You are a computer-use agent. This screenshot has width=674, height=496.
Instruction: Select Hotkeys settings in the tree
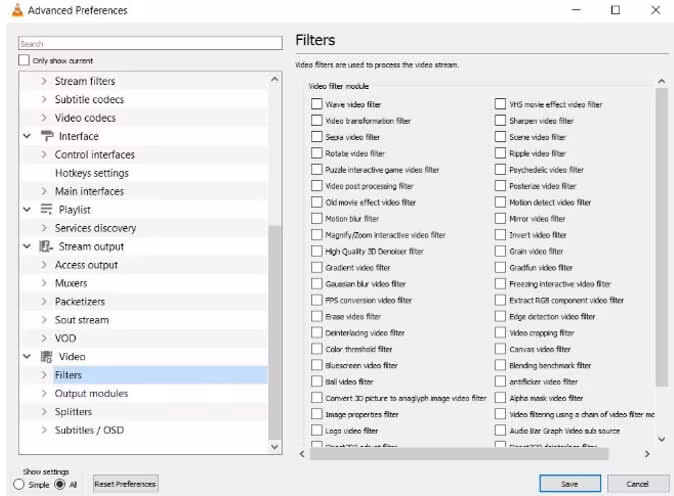pyautogui.click(x=92, y=173)
